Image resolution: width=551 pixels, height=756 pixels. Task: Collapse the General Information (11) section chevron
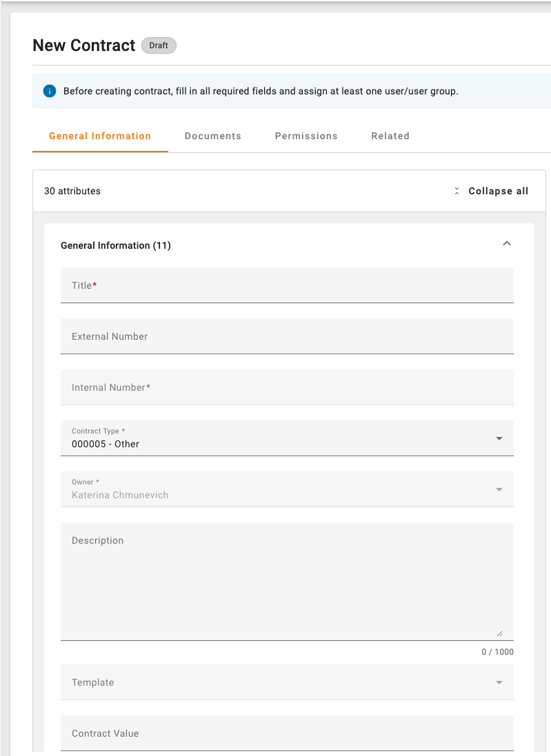tap(507, 244)
